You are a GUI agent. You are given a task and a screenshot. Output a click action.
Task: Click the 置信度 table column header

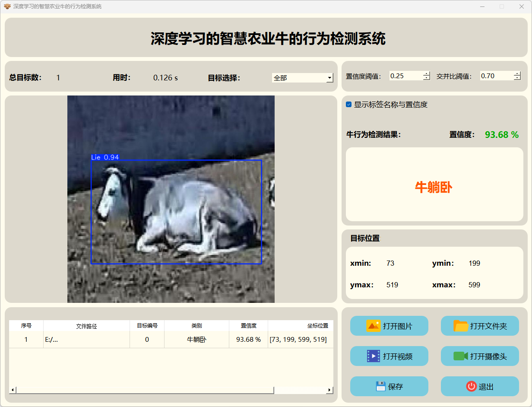[x=249, y=326]
